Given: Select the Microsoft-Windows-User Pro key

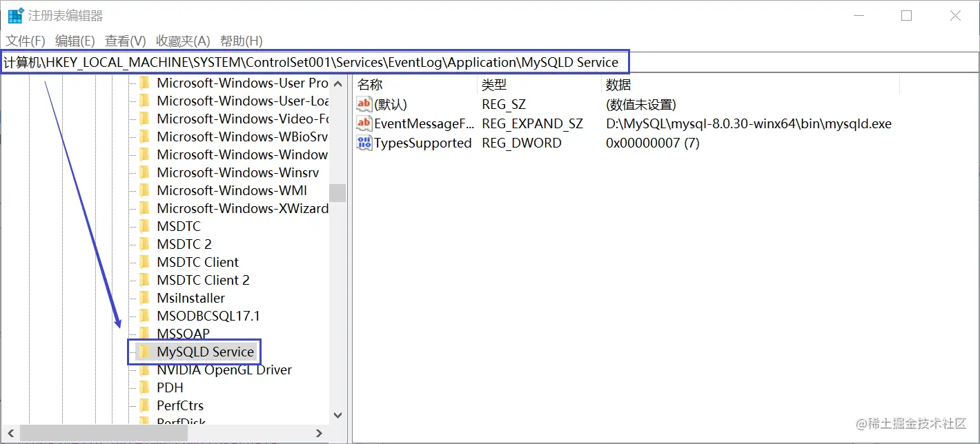Looking at the screenshot, I should (x=242, y=83).
